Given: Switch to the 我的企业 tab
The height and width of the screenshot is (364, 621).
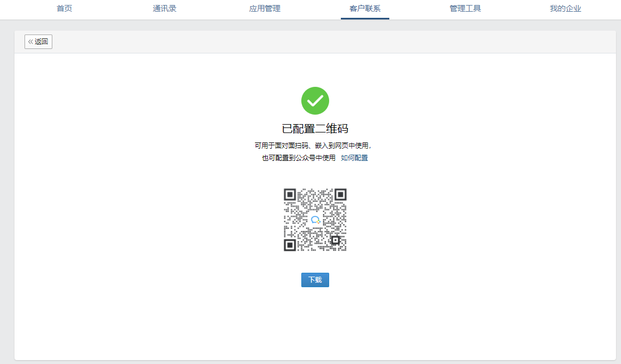Looking at the screenshot, I should coord(565,9).
